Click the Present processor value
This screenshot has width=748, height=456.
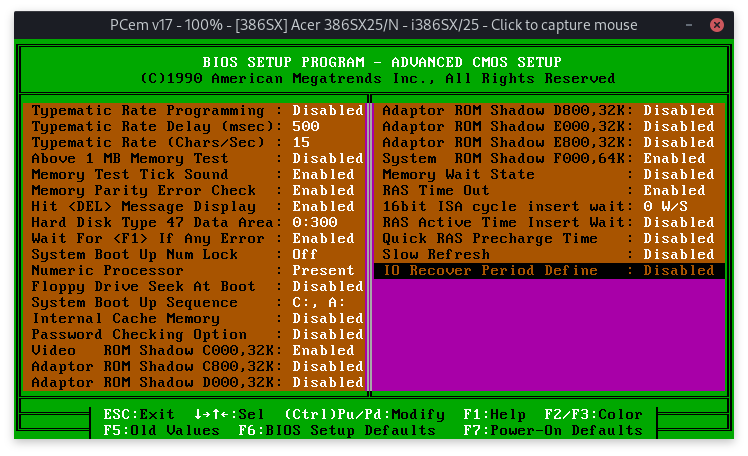coord(323,270)
